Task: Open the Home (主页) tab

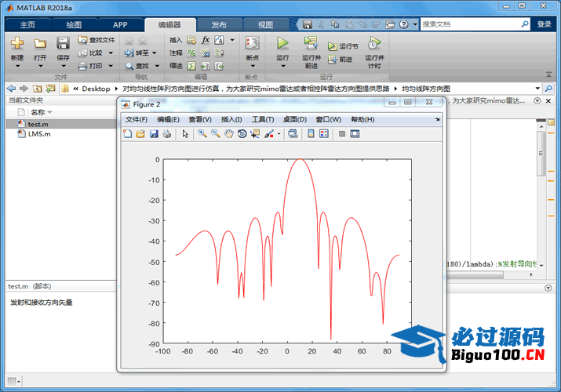Action: (x=27, y=24)
